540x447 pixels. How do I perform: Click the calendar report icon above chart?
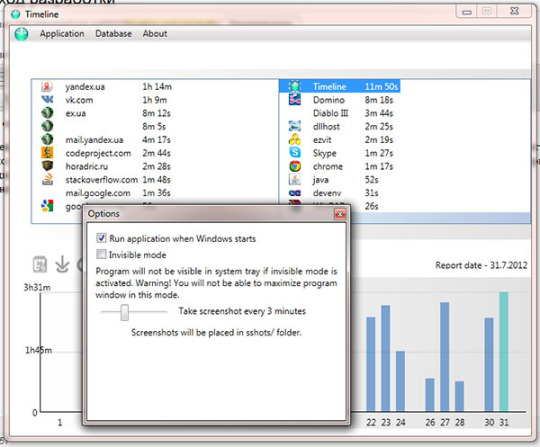coord(40,264)
